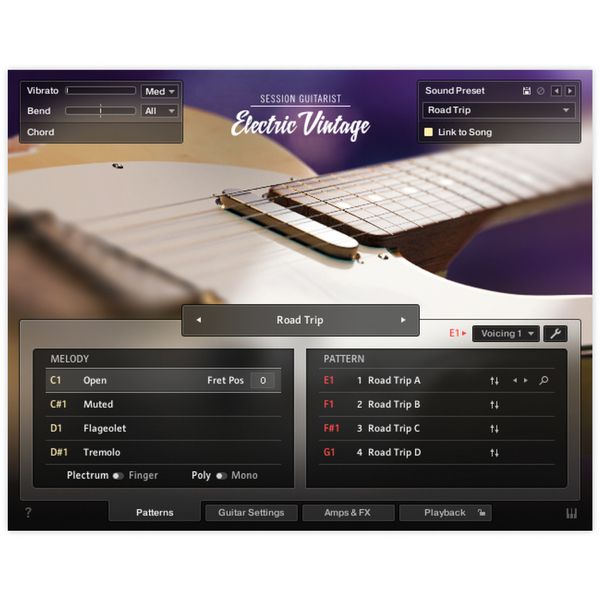600x600 pixels.
Task: Click the swap arrows icon for Road Trip D
Action: 494,453
